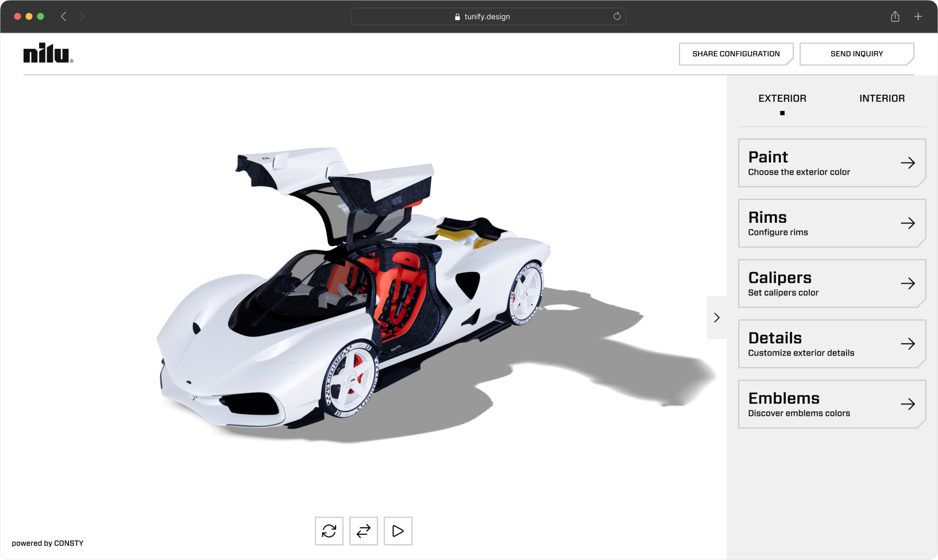
Task: Click the powered by CONSTY link
Action: (48, 543)
